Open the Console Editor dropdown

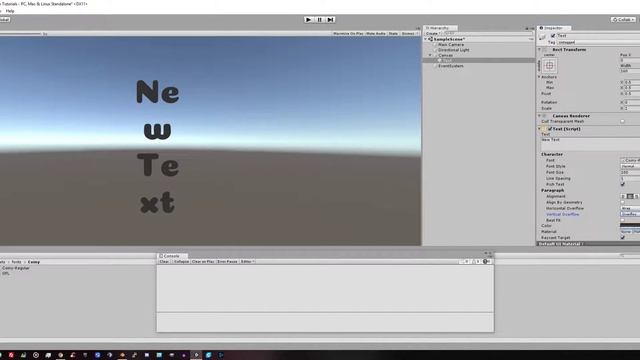247,261
